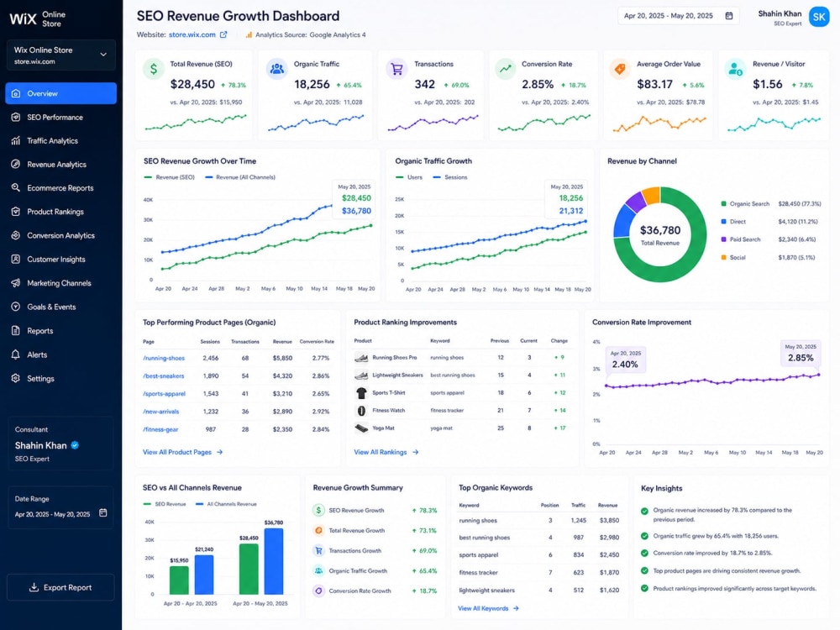Click the Paid Search purple legend swatch
Viewport: 840px width, 630px height.
[724, 239]
